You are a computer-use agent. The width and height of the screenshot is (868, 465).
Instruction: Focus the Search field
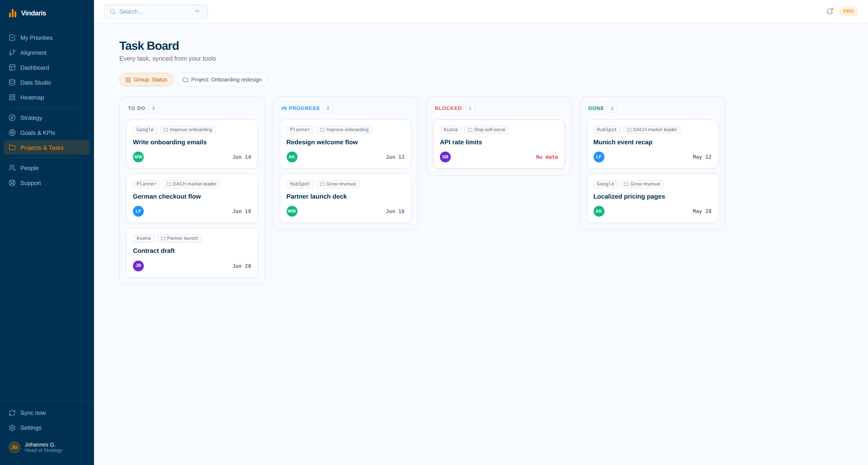[156, 12]
